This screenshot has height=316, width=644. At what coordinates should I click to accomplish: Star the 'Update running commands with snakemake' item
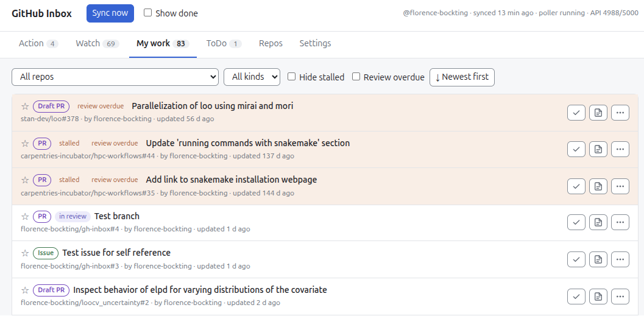(x=25, y=143)
